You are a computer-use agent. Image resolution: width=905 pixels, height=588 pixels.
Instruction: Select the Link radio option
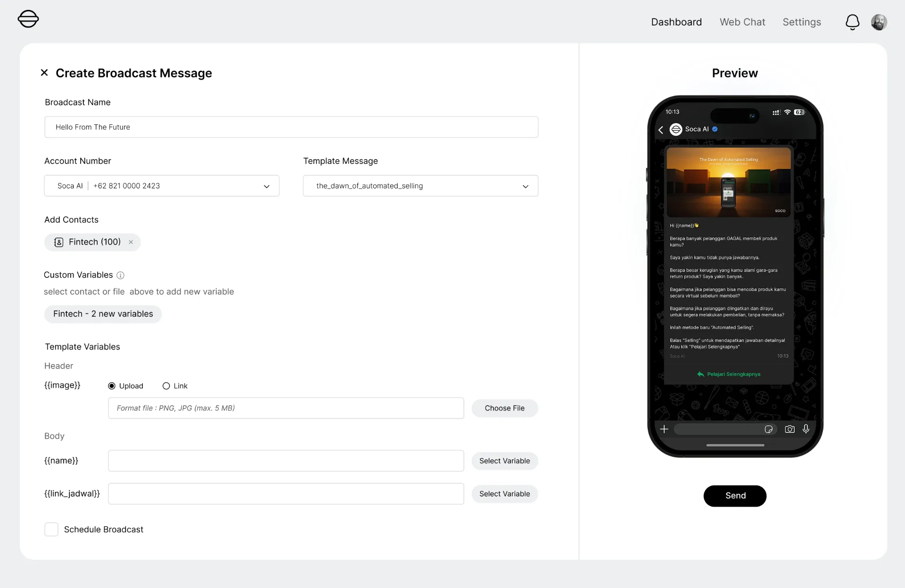click(x=166, y=386)
